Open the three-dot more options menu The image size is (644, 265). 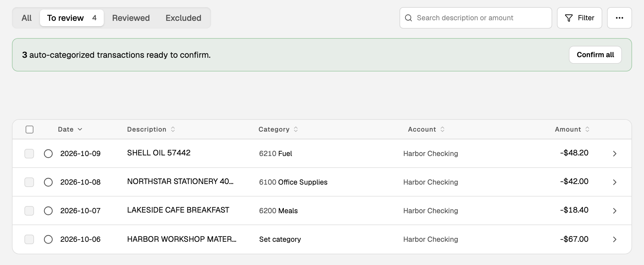(x=619, y=18)
